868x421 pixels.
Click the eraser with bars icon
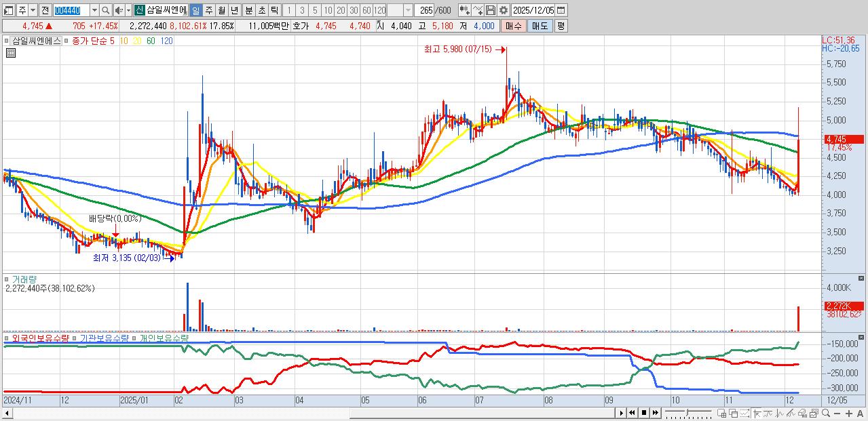(x=803, y=414)
